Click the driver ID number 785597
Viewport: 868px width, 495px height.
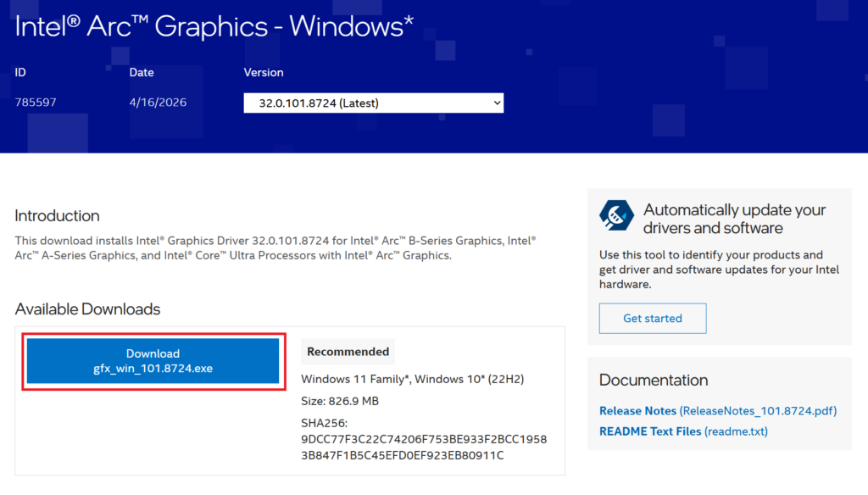[36, 103]
